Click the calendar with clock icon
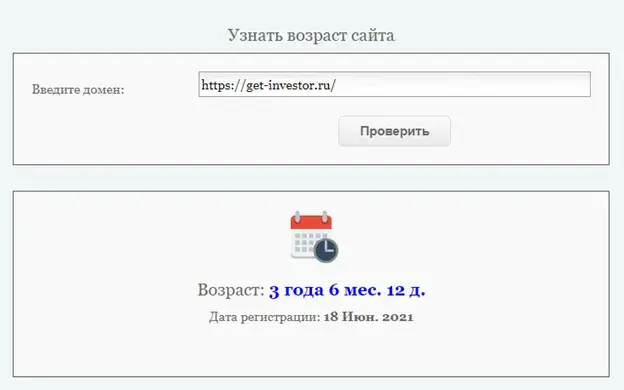Screen dimensions: 624x390 [314, 237]
